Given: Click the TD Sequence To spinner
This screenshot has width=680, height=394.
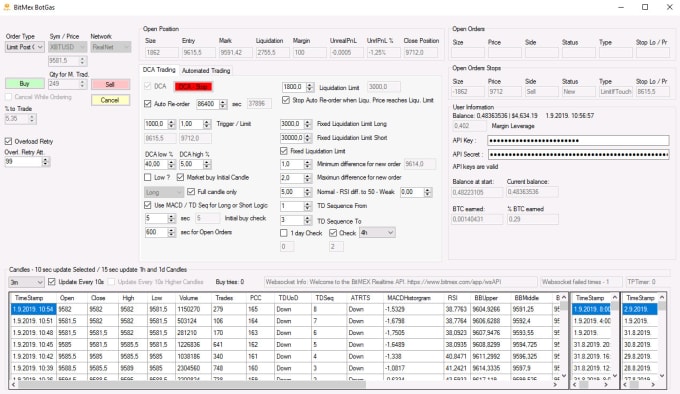Looking at the screenshot, I should tap(307, 220).
